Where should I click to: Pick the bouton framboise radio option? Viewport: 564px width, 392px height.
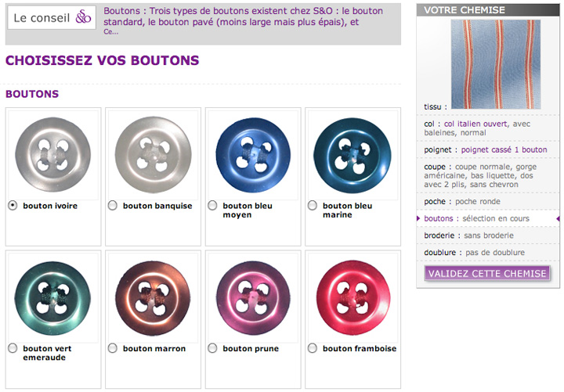click(313, 348)
